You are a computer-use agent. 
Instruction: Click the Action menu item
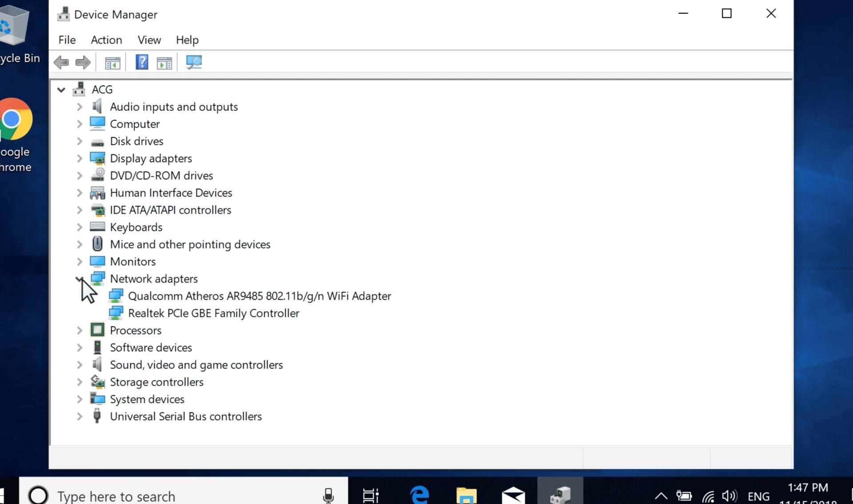[x=106, y=40]
